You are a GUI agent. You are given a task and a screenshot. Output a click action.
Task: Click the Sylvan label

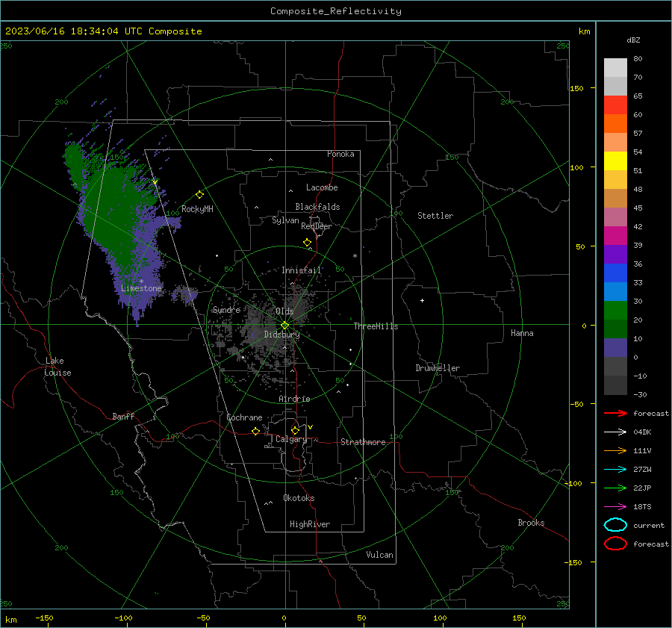point(285,220)
